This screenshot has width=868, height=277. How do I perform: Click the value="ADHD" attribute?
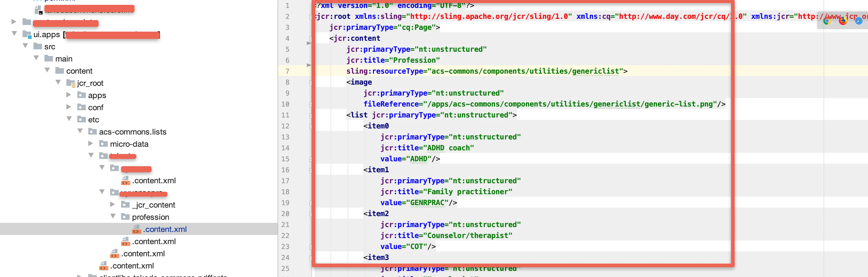(x=406, y=159)
